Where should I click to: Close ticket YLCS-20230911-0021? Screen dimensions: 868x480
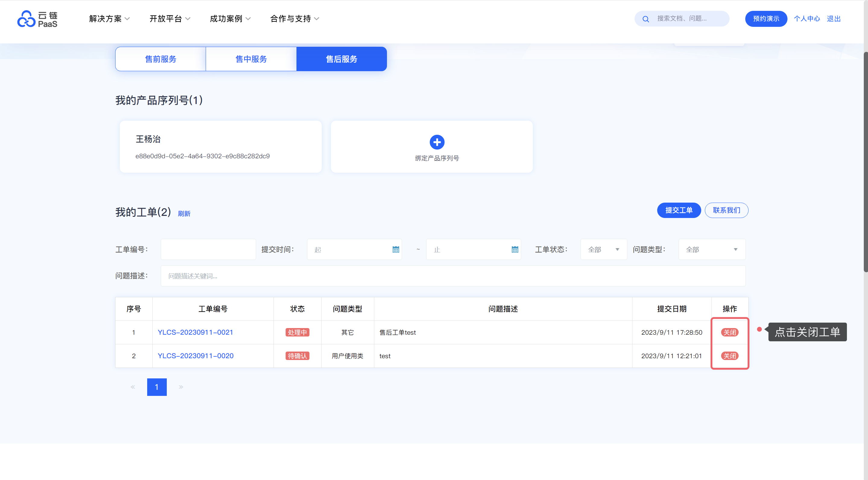[730, 332]
